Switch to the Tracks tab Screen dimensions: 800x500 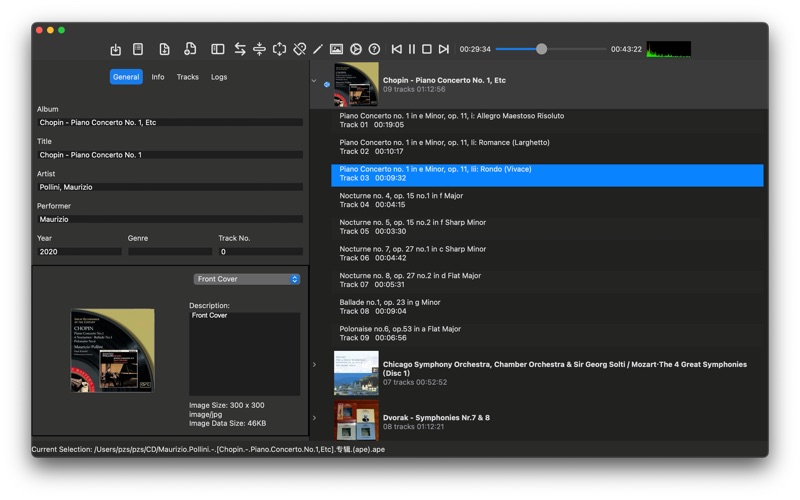188,77
